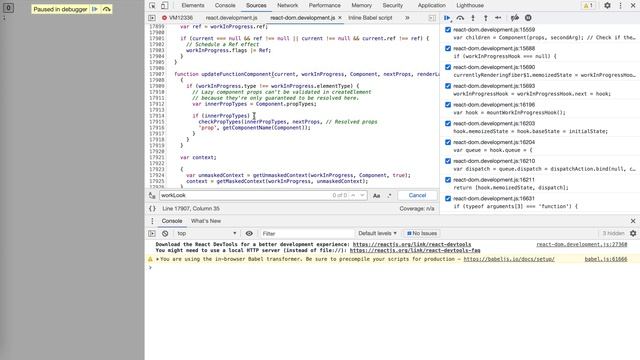Viewport: 640px width, 360px height.
Task: Click the warnings counter badge
Action: coord(588,6)
